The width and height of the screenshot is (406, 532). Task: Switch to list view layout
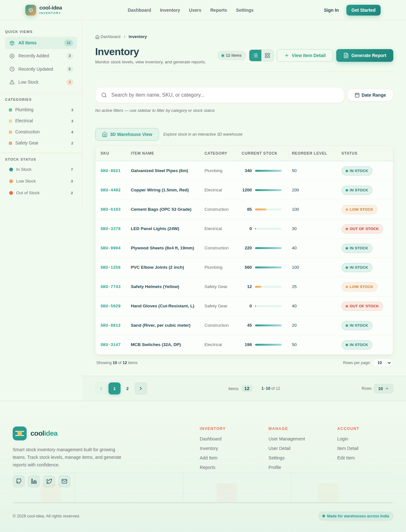(x=255, y=55)
